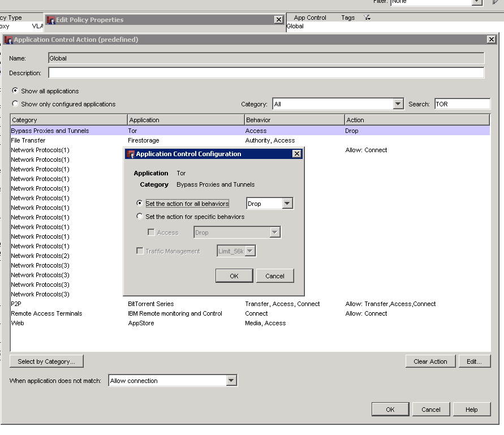Click the Tags filter funnel icon
This screenshot has width=504, height=435.
point(367,18)
